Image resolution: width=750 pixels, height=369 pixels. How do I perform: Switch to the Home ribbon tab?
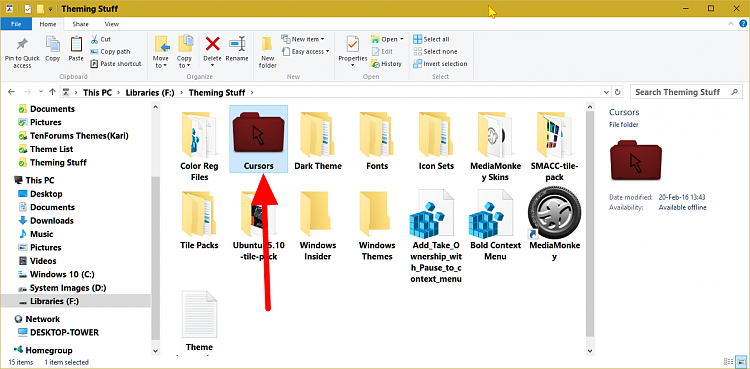pyautogui.click(x=47, y=24)
